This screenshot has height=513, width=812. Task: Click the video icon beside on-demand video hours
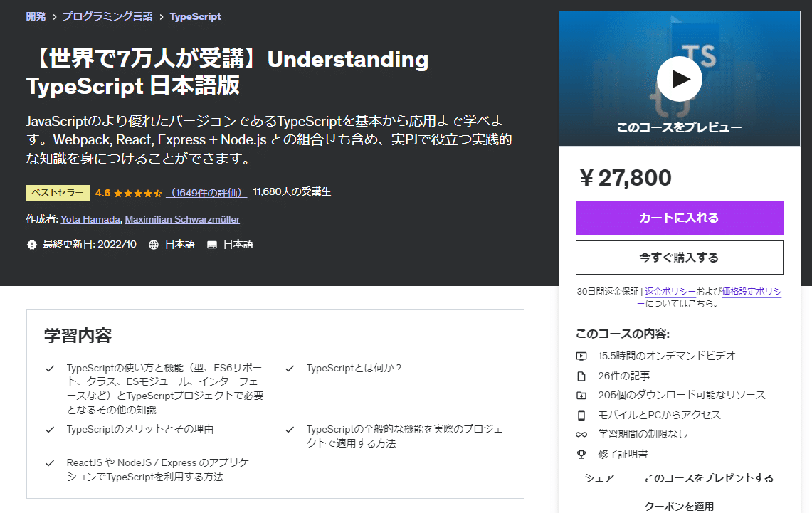581,356
